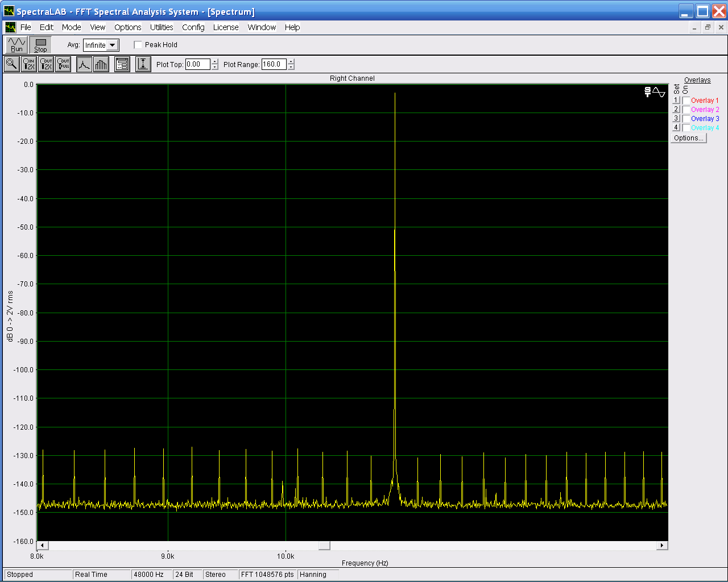
Task: Open the Utilities menu
Action: [x=162, y=27]
